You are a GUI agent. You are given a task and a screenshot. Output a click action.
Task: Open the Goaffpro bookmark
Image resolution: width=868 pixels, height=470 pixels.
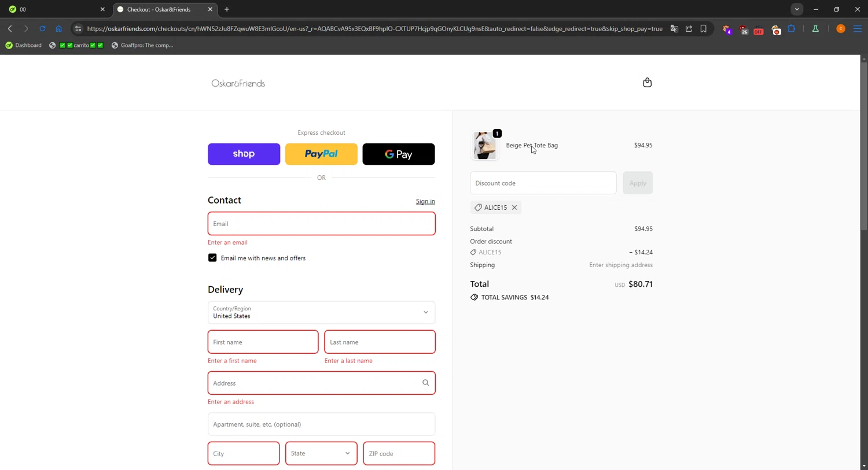pos(142,45)
